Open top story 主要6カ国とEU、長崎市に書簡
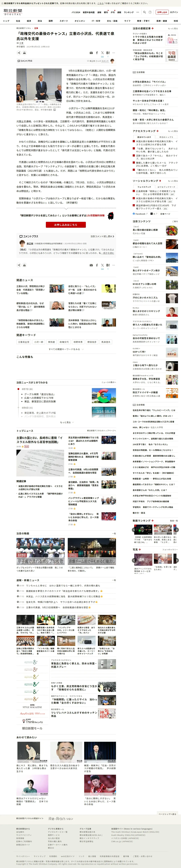This screenshot has height=868, width=181. tap(40, 440)
